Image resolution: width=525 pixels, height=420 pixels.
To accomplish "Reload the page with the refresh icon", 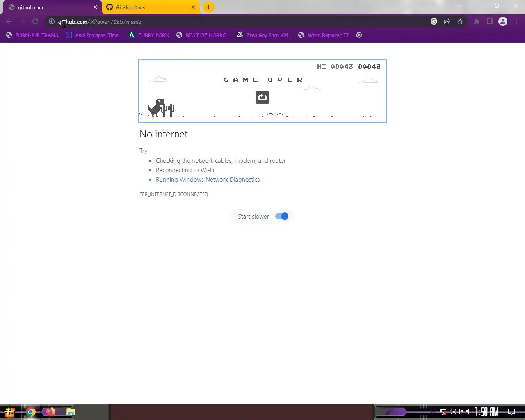I will pyautogui.click(x=35, y=22).
